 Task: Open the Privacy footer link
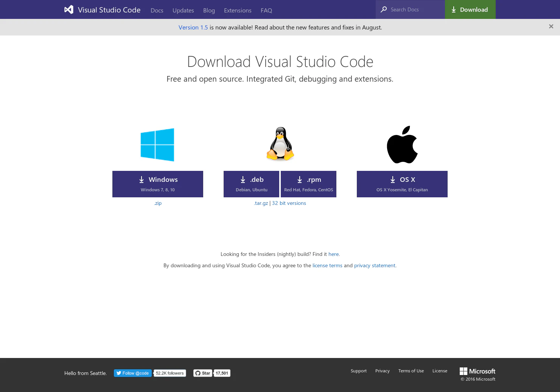(x=383, y=371)
